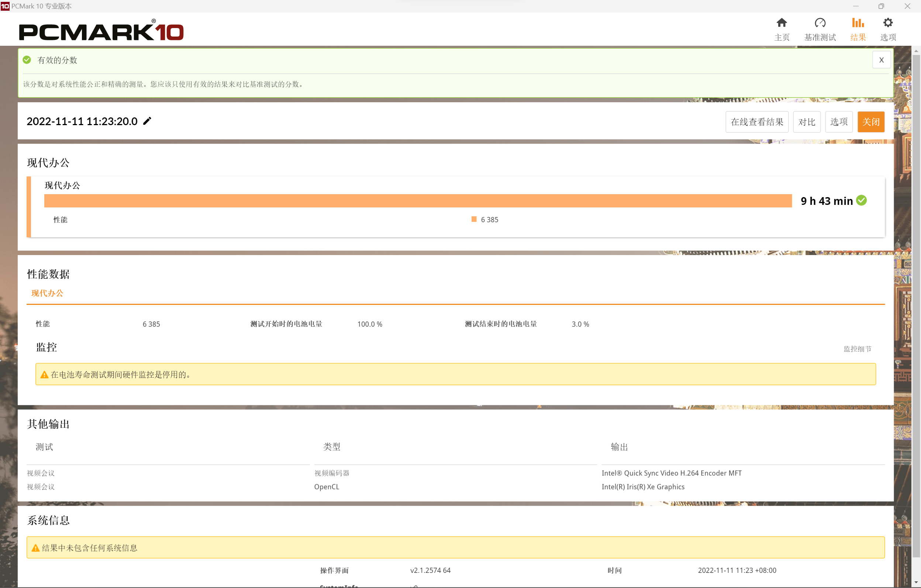Click the warning icon in 系统信息 notice
921x588 pixels.
pos(35,548)
